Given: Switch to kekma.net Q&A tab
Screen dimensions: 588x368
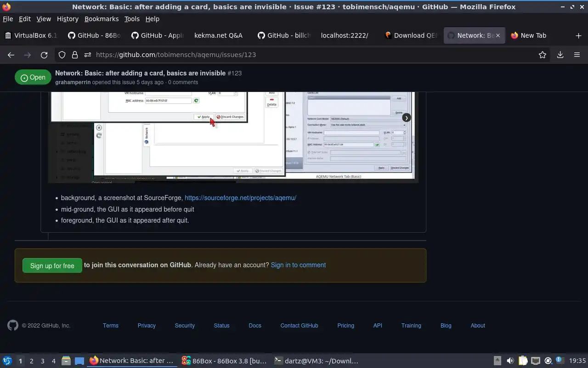Looking at the screenshot, I should [220, 35].
